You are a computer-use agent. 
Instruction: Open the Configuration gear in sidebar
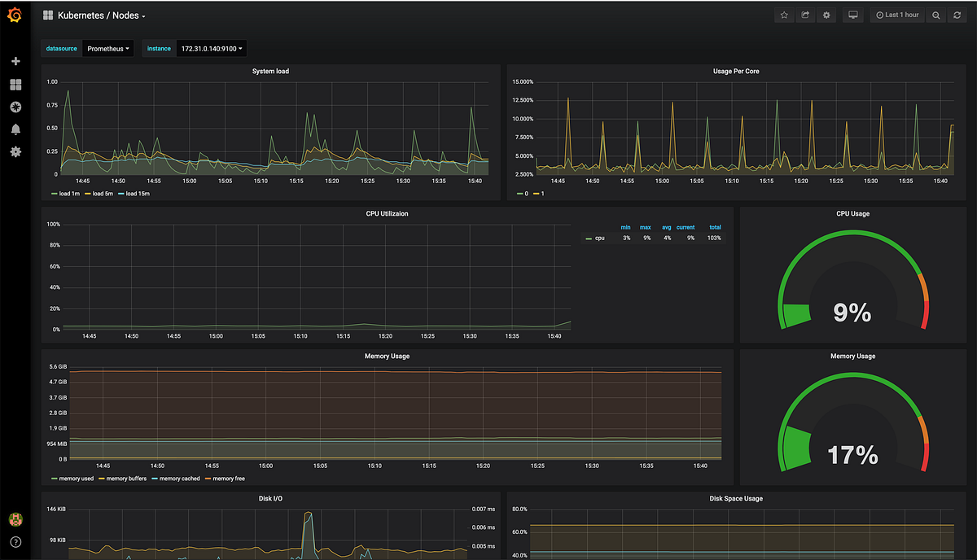[15, 151]
